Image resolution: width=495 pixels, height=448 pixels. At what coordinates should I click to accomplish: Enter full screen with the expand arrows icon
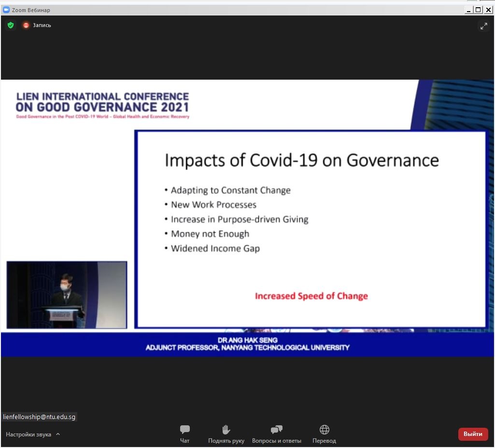pyautogui.click(x=483, y=27)
